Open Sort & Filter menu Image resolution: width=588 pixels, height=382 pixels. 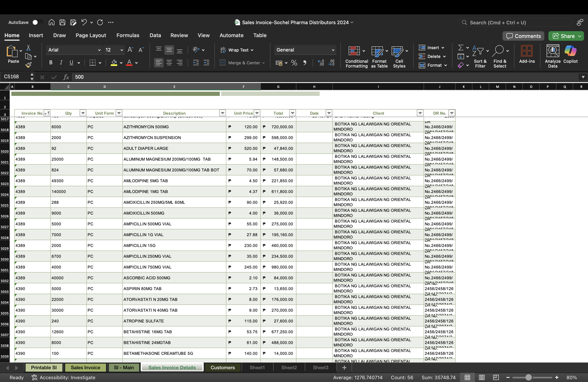tap(480, 57)
